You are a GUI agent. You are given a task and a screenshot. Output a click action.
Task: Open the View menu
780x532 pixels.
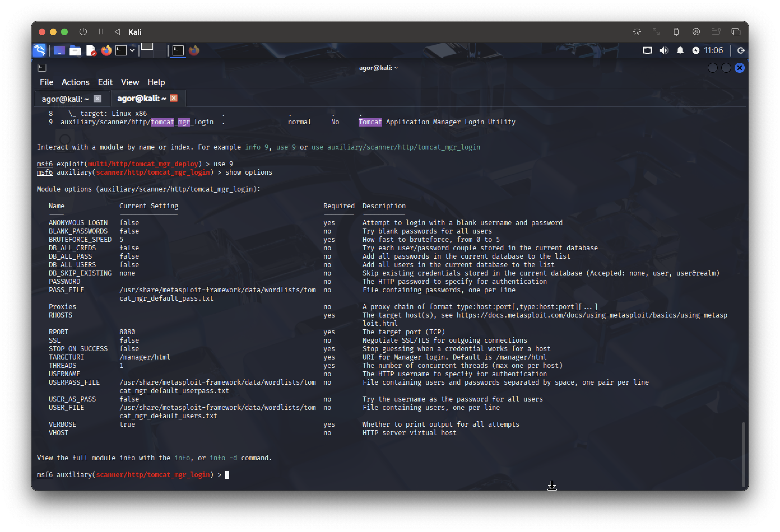130,82
